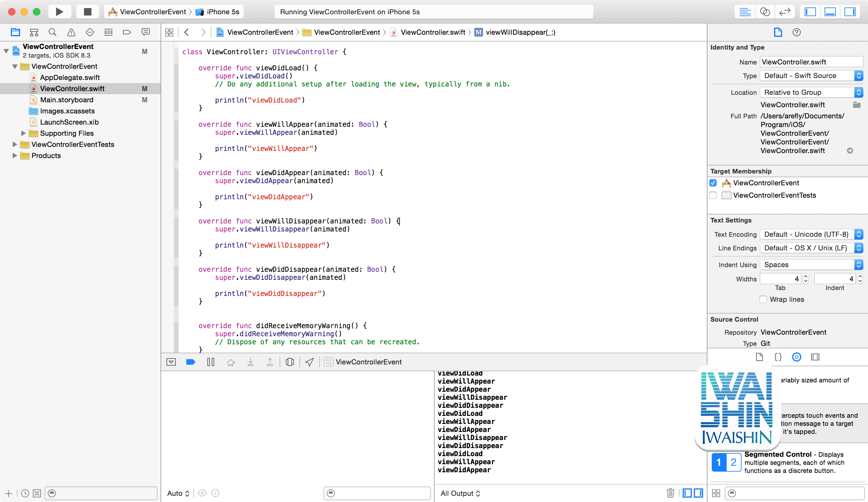Open the All Output filter dropdown

click(x=460, y=493)
